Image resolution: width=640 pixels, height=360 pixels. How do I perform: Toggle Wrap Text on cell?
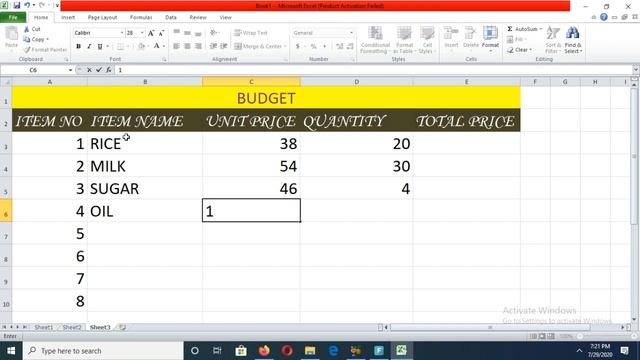tap(251, 33)
